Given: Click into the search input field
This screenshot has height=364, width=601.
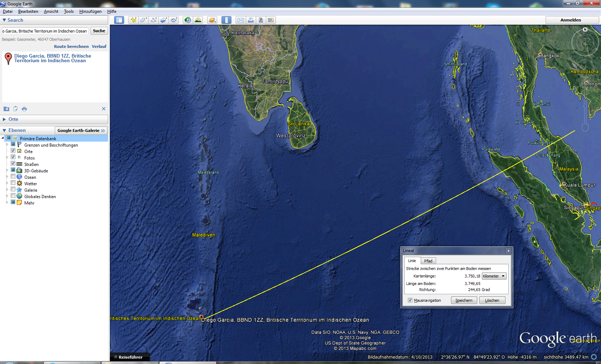Looking at the screenshot, I should (45, 31).
